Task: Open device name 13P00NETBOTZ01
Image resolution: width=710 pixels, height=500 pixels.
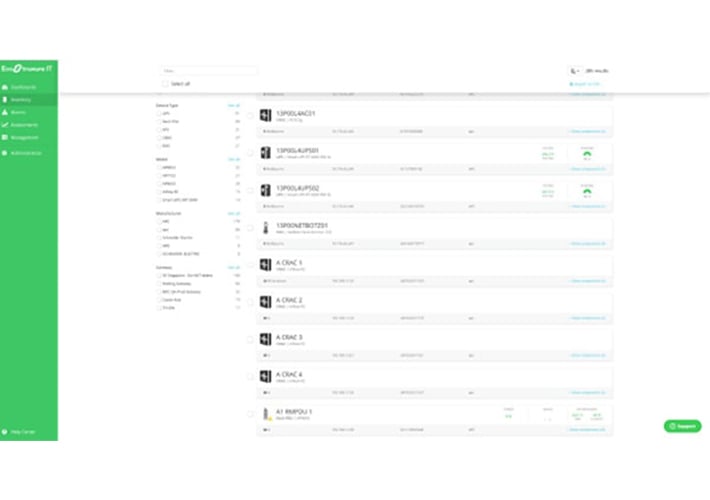Action: coord(302,226)
